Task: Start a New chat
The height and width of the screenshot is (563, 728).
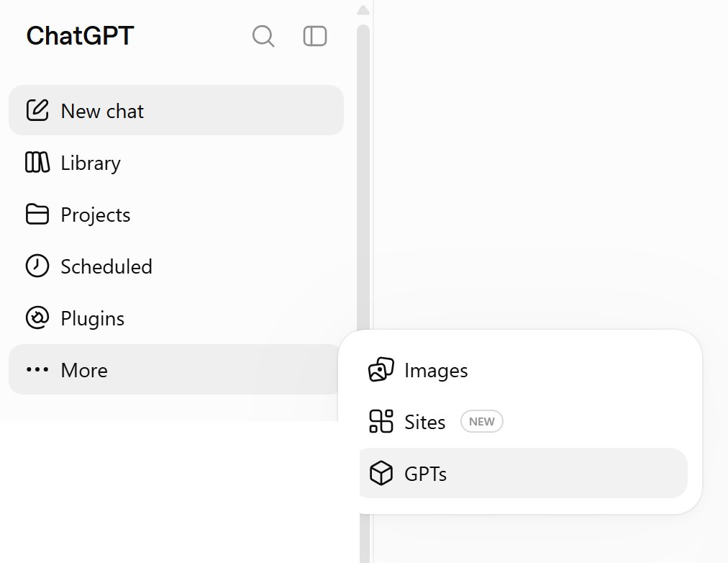Action: [x=176, y=110]
